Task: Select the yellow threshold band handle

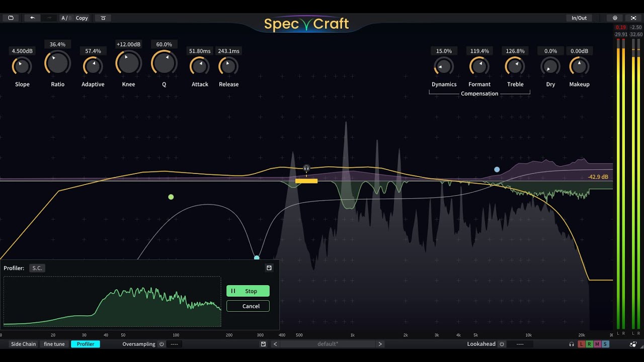Action: click(x=306, y=180)
